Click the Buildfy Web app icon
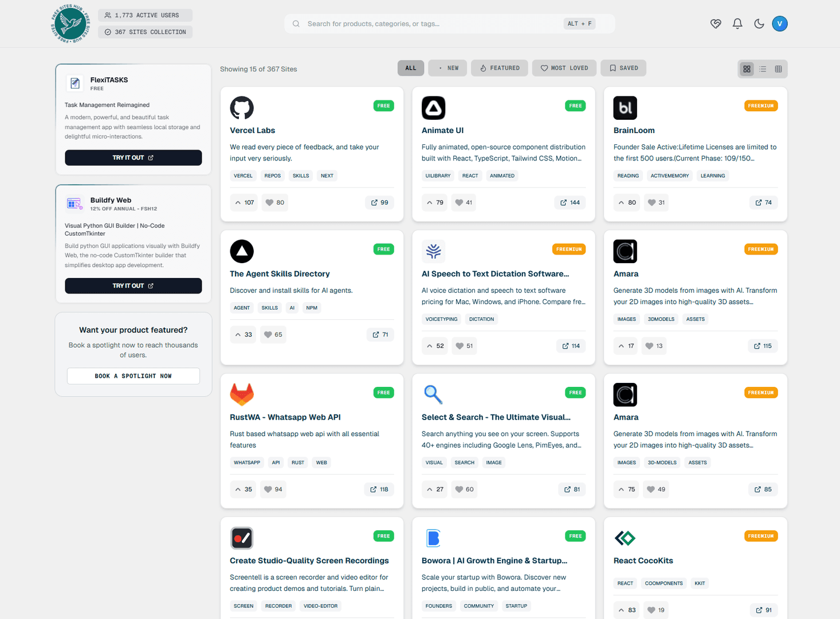 75,203
